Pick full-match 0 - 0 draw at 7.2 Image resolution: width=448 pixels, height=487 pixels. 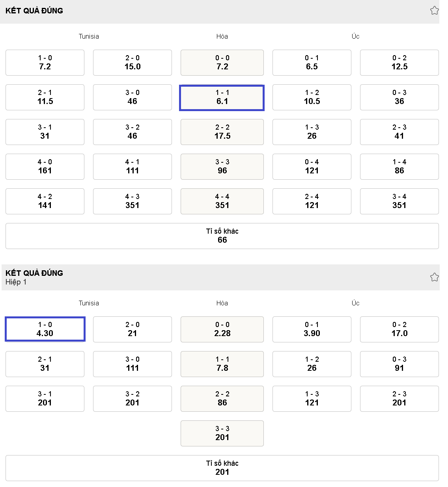222,63
